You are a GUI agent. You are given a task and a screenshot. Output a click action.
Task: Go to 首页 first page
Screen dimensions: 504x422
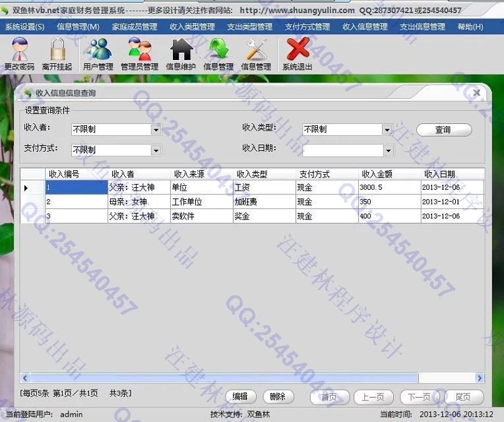(x=329, y=397)
